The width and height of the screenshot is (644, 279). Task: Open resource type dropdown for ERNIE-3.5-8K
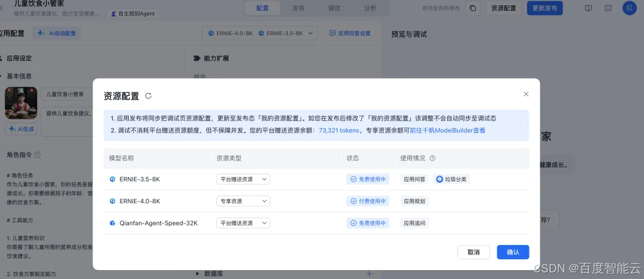point(243,179)
